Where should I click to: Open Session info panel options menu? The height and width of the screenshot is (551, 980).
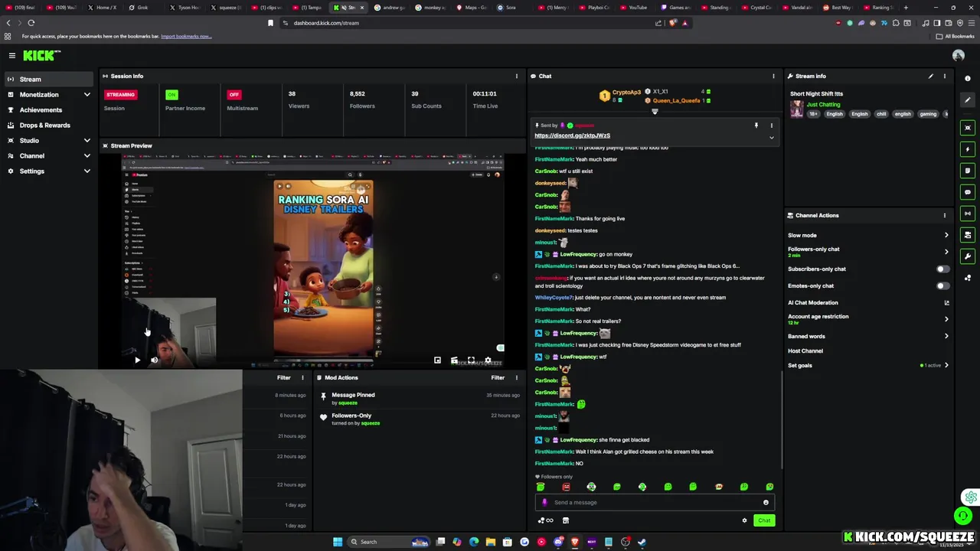click(x=517, y=76)
